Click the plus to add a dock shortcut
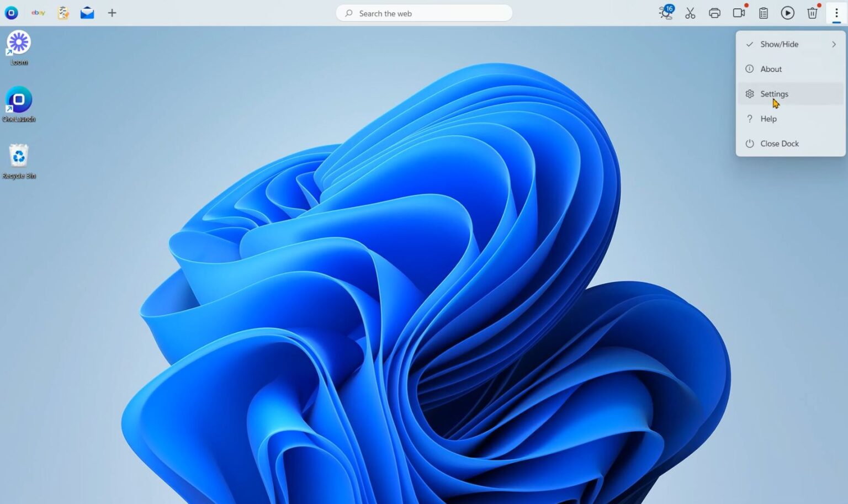The width and height of the screenshot is (848, 504). (112, 13)
